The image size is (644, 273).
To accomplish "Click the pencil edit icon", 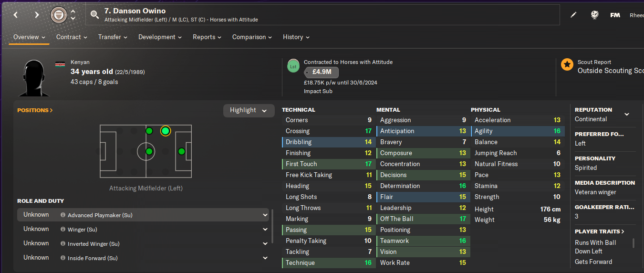I will [x=573, y=15].
